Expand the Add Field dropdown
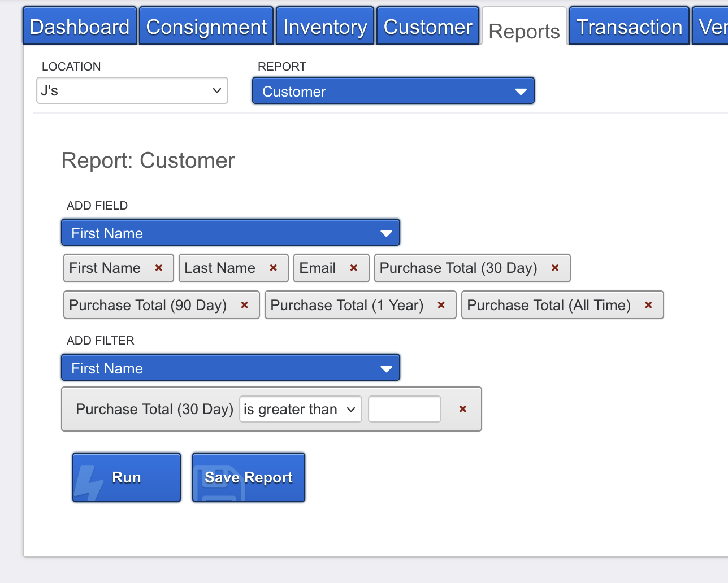728x583 pixels. [231, 233]
